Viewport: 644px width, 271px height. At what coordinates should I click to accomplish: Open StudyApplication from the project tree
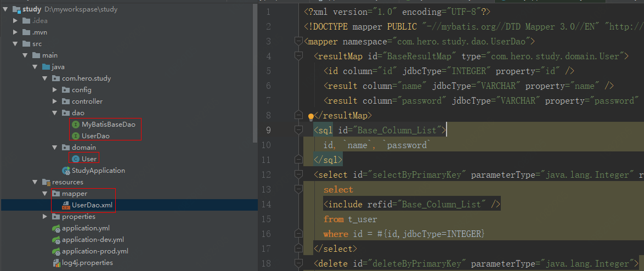tap(98, 171)
